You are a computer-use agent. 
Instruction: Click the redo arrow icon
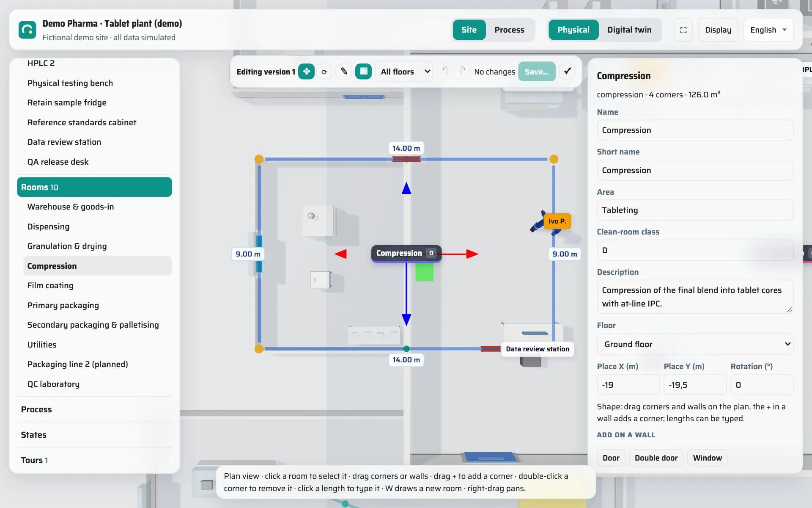tap(463, 71)
